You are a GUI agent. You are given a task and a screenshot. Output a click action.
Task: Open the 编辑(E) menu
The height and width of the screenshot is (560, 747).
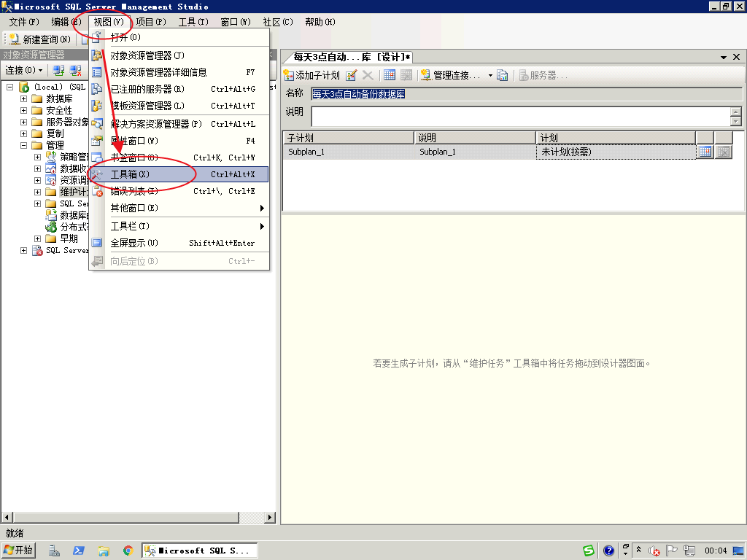pos(66,22)
